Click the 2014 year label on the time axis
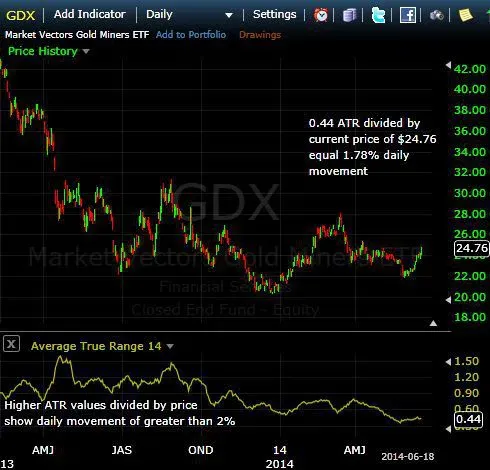Image resolution: width=490 pixels, height=470 pixels. coord(280,464)
